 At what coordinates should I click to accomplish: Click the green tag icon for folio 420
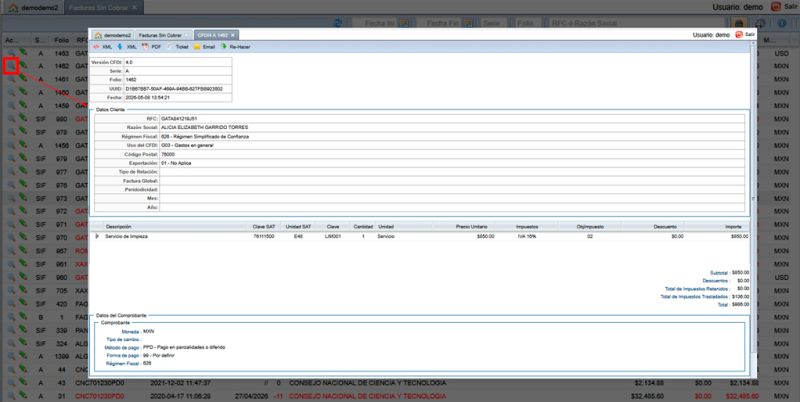23,303
